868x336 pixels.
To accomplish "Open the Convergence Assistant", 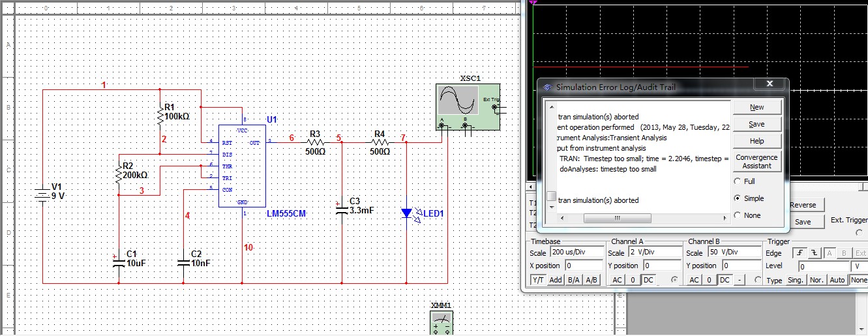I will [756, 161].
